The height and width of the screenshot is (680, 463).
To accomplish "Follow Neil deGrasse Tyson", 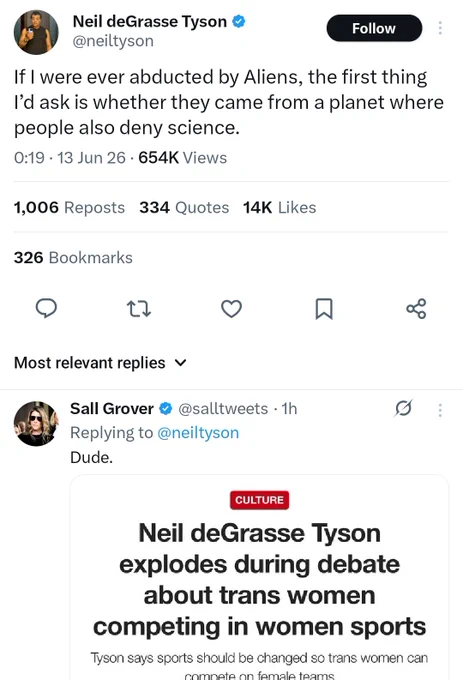I will coord(374,28).
